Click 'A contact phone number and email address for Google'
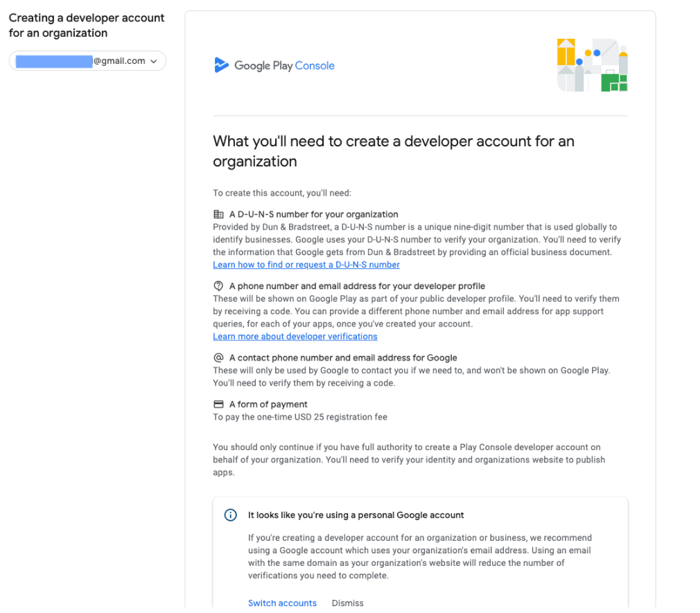Viewport: 700px width, 613px height. (x=343, y=358)
